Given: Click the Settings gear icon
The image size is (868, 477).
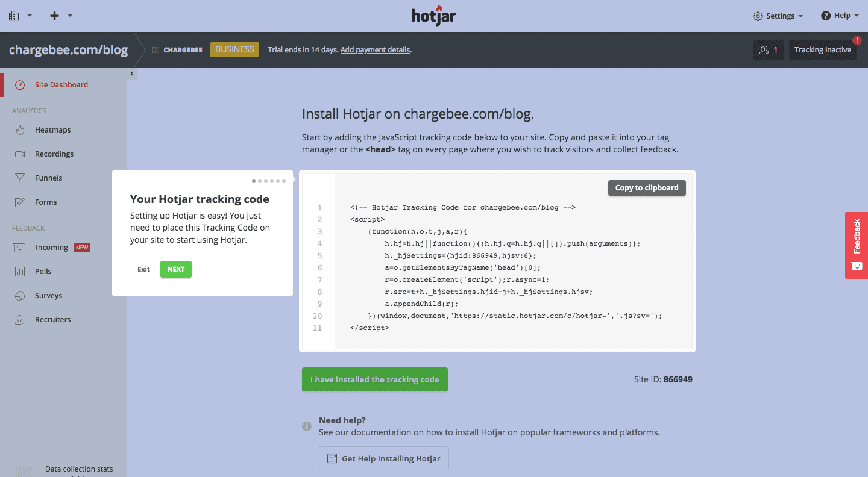Looking at the screenshot, I should pos(758,16).
